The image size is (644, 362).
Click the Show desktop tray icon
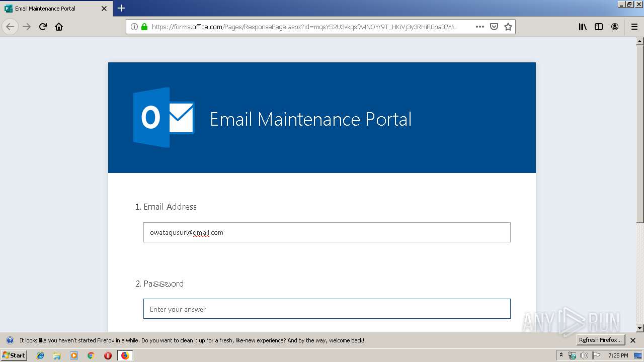click(638, 355)
